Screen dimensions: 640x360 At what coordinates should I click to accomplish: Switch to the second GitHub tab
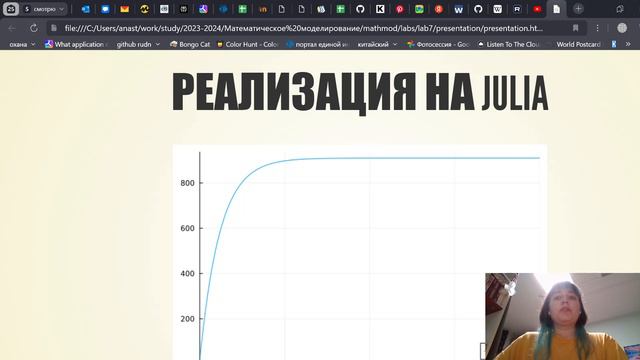pos(478,9)
